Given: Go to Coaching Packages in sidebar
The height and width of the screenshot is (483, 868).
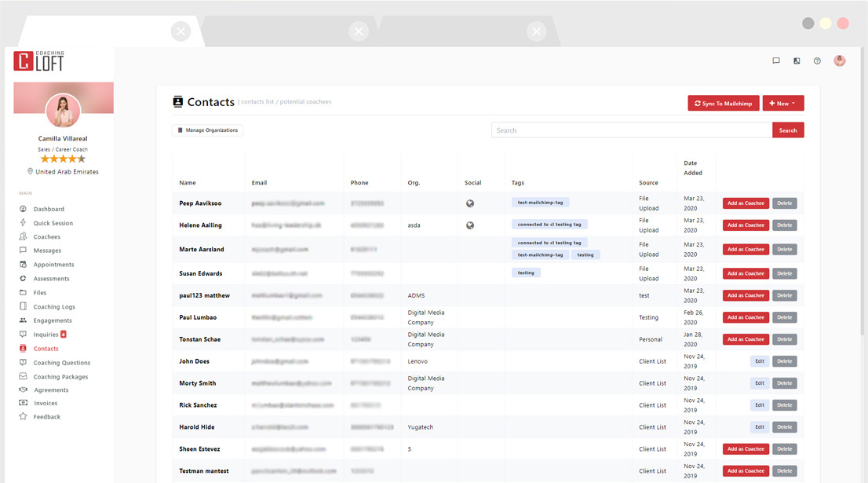Looking at the screenshot, I should (60, 377).
